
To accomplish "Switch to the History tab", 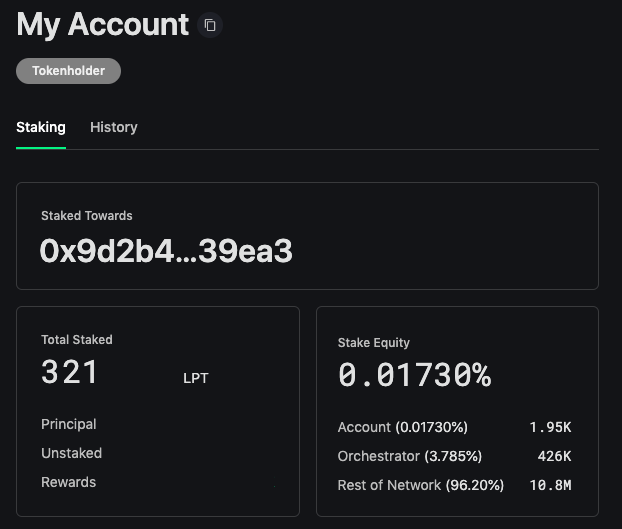I will click(114, 127).
